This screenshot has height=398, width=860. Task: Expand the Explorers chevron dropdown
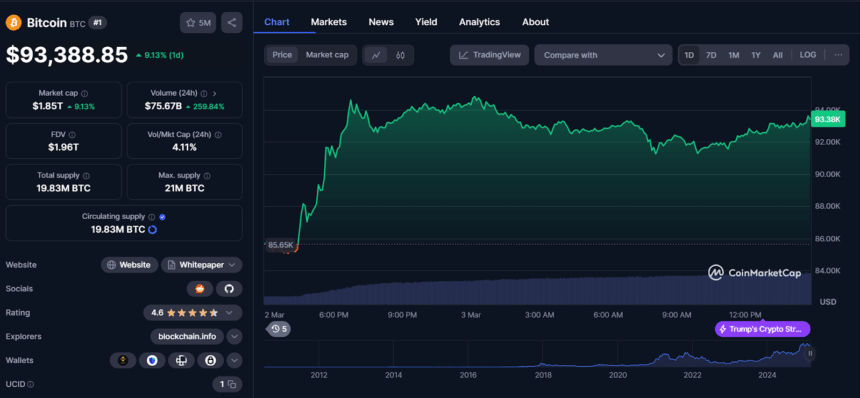click(234, 336)
